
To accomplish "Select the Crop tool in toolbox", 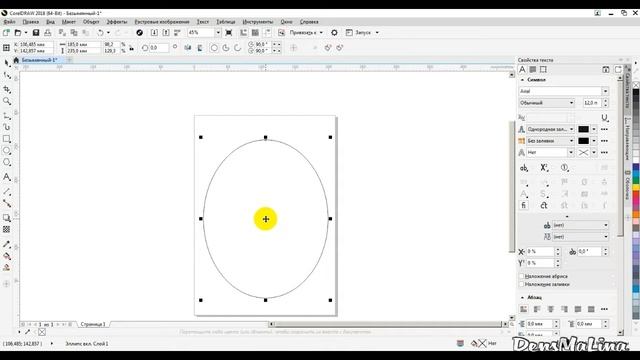I will coord(7,89).
